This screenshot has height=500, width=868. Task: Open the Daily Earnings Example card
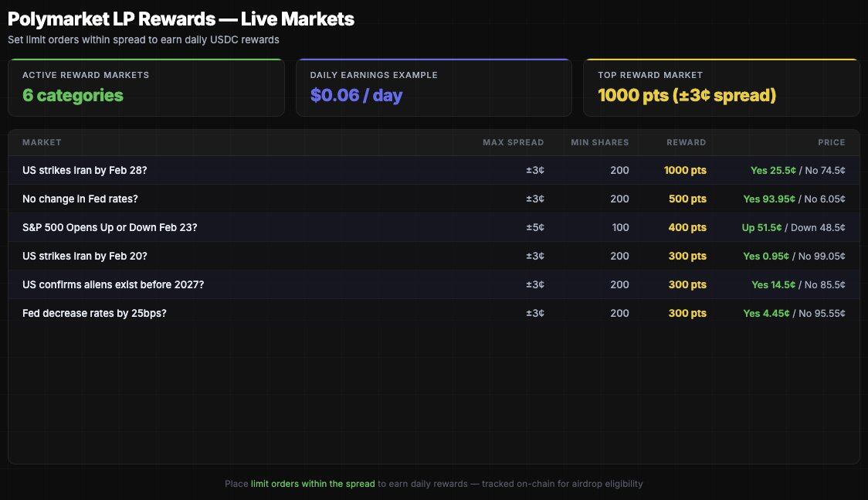(433, 87)
